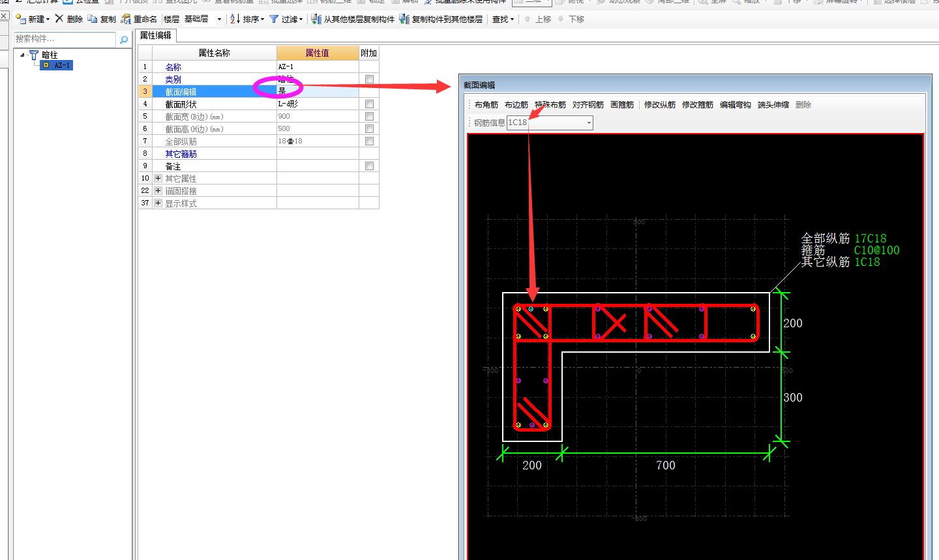939x560 pixels.
Task: Click the 700 dimension label
Action: [666, 465]
